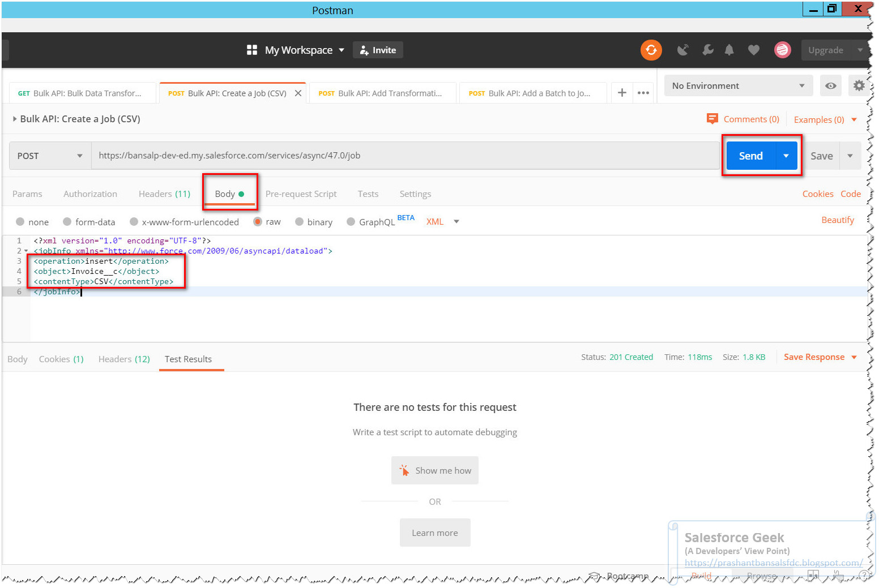Switch to the Authorization tab
The image size is (879, 588).
pos(90,194)
